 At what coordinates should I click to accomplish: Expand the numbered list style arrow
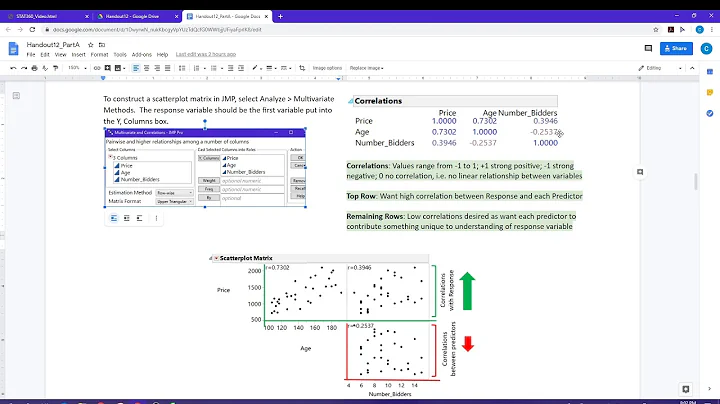point(205,68)
